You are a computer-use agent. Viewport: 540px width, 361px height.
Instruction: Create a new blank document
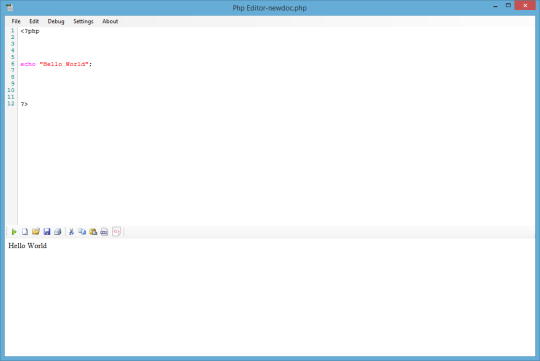coord(25,232)
